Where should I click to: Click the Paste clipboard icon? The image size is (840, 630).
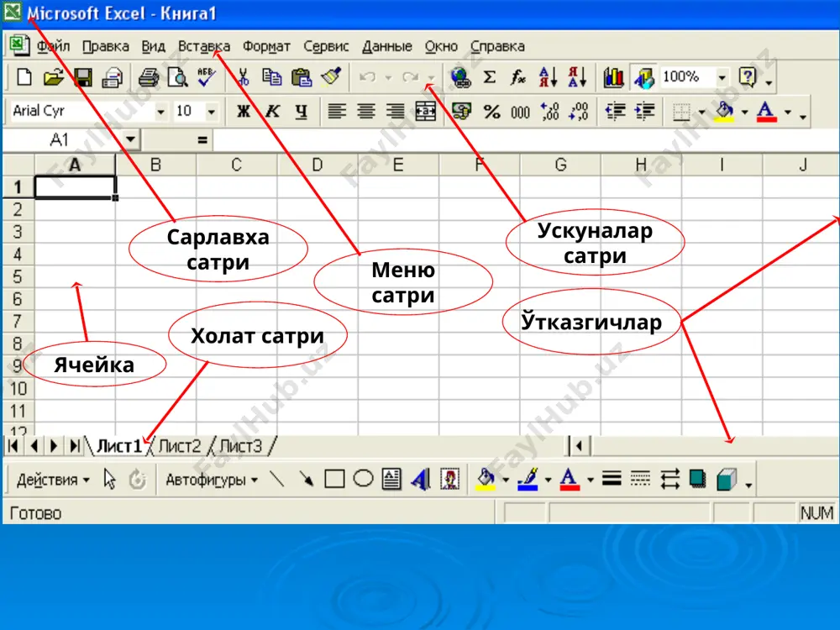click(302, 77)
